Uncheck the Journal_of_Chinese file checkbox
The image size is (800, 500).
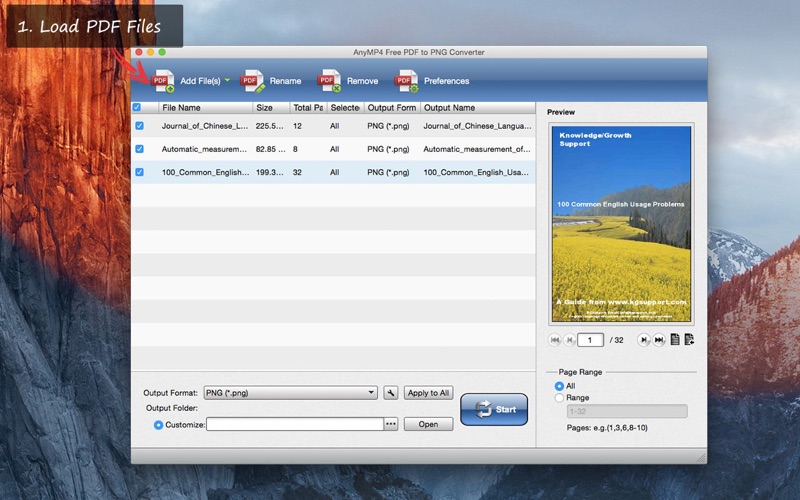[x=139, y=126]
